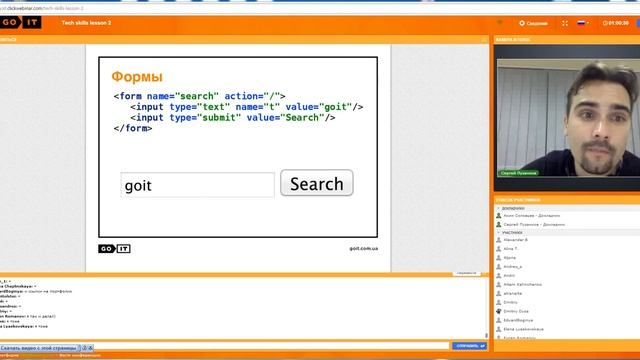Click the Search button on the slide
The height and width of the screenshot is (360, 640).
(317, 183)
